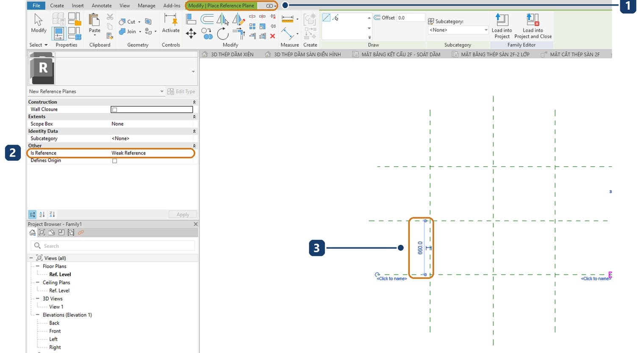Select the Trim/Extend to Corner tool
Image resolution: width=644 pixels, height=353 pixels.
tap(239, 34)
